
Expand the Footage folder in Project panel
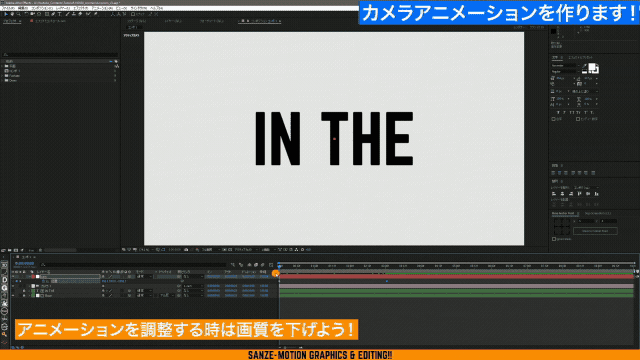[x=2, y=76]
